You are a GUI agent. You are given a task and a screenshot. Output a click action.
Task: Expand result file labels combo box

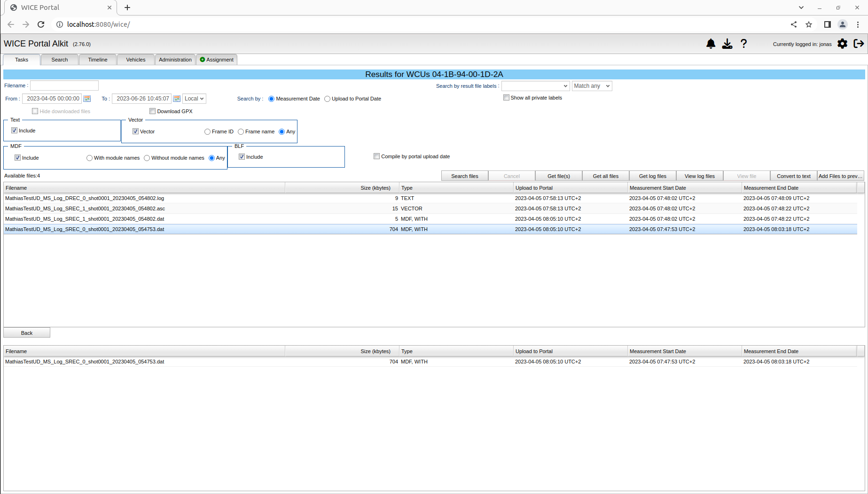tap(535, 86)
